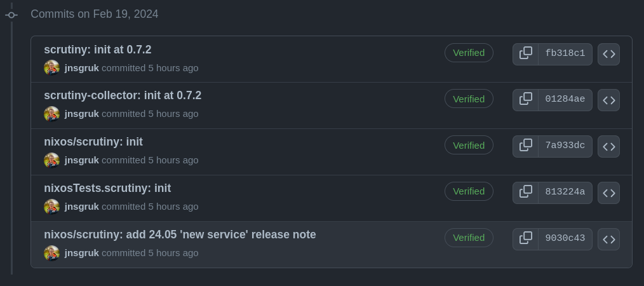Browse repository at commit 9030c43
The width and height of the screenshot is (644, 286).
tap(608, 239)
